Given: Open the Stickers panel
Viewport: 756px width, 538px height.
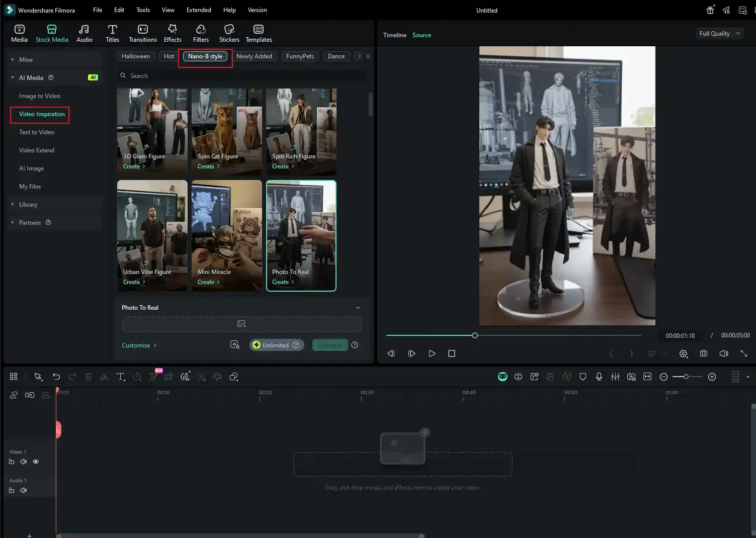Looking at the screenshot, I should point(229,33).
